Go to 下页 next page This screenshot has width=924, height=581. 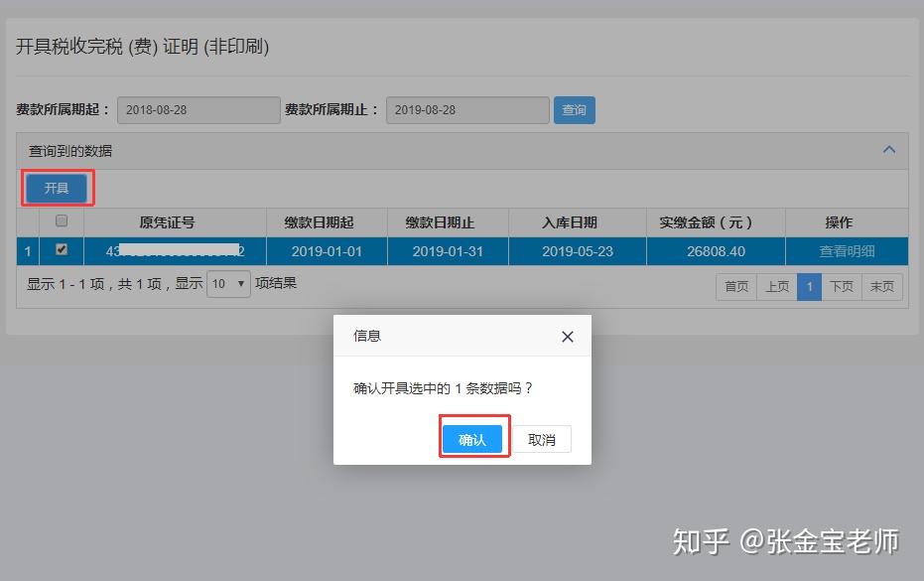[842, 287]
